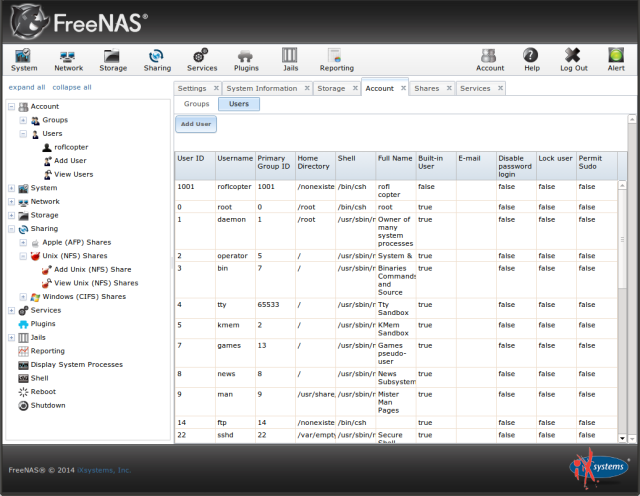
Task: Open the Network toolbar icon
Action: 68,60
